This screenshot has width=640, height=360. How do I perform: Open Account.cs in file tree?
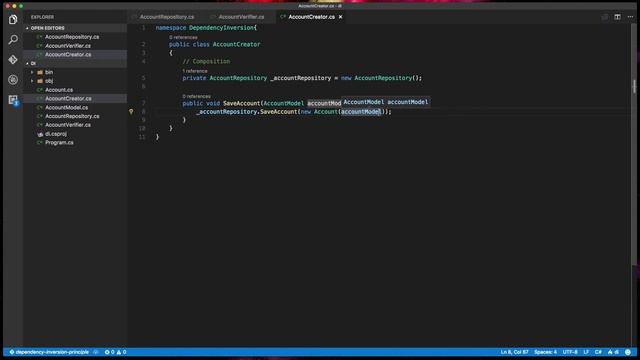(59, 90)
